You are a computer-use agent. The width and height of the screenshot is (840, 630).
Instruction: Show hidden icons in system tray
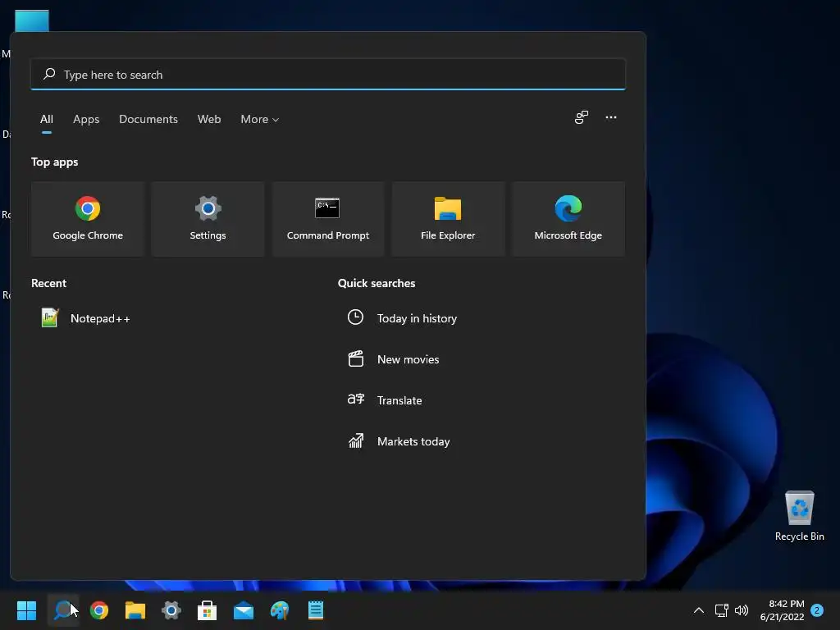(x=699, y=610)
